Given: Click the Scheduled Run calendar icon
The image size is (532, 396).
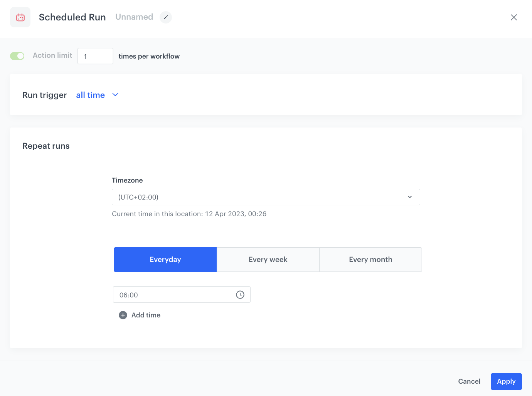Looking at the screenshot, I should 20,17.
